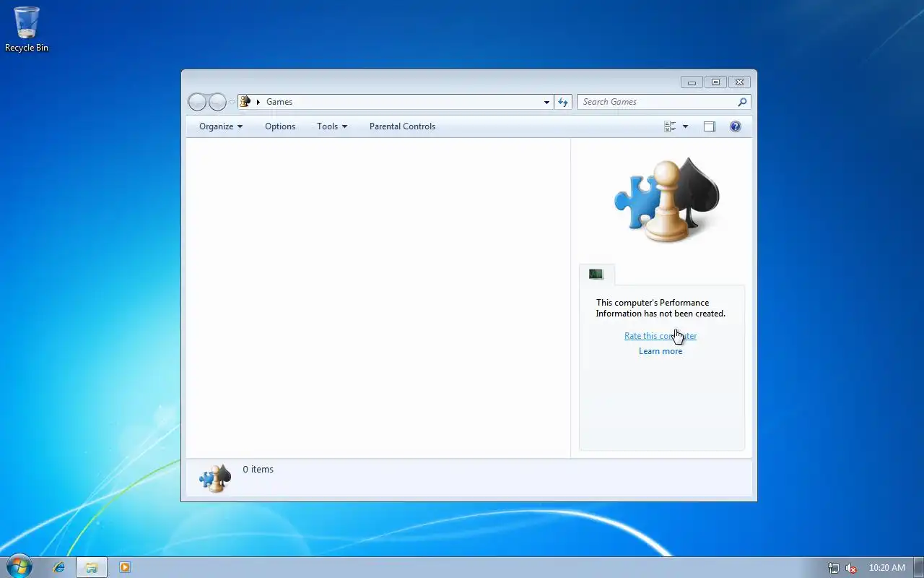Click the '0 items' status text
924x578 pixels.
tap(258, 470)
